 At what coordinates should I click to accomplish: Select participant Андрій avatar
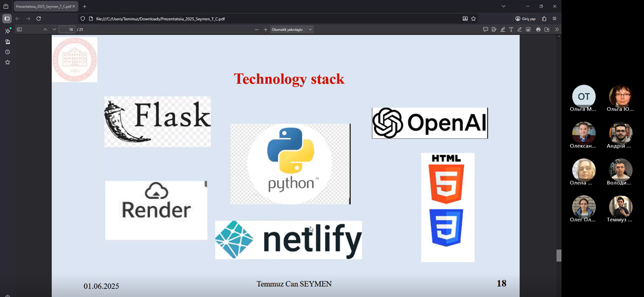click(x=620, y=133)
